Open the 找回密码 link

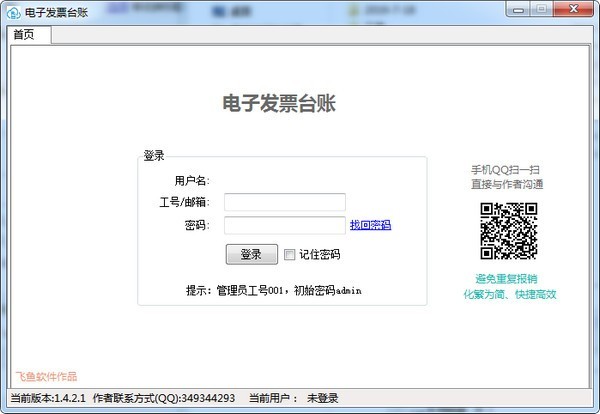370,226
